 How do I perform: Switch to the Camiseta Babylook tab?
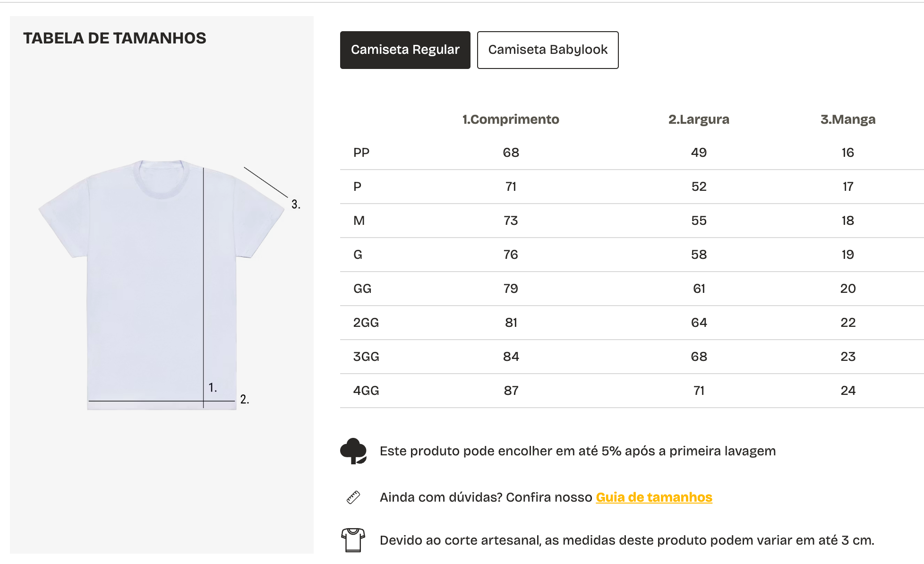pos(548,50)
